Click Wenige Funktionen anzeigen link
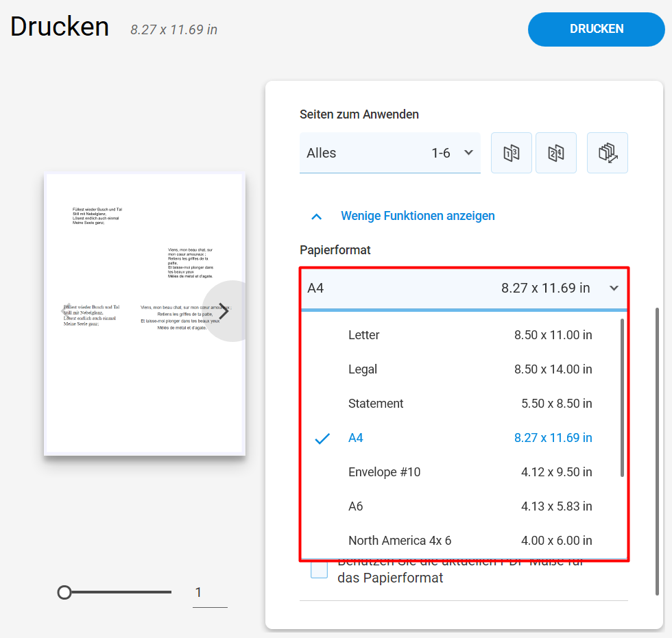Screen dimensions: 672x638 418,216
